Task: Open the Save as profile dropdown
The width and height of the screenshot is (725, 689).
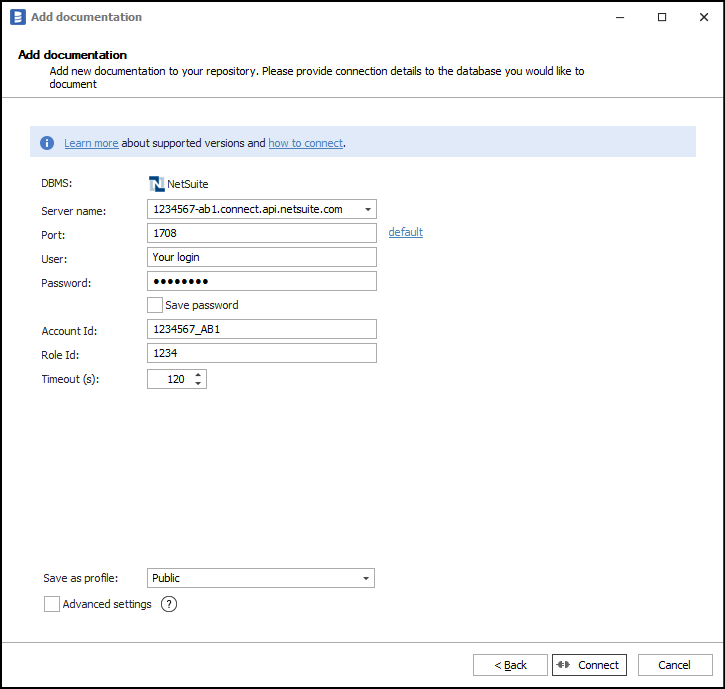Action: coord(366,578)
